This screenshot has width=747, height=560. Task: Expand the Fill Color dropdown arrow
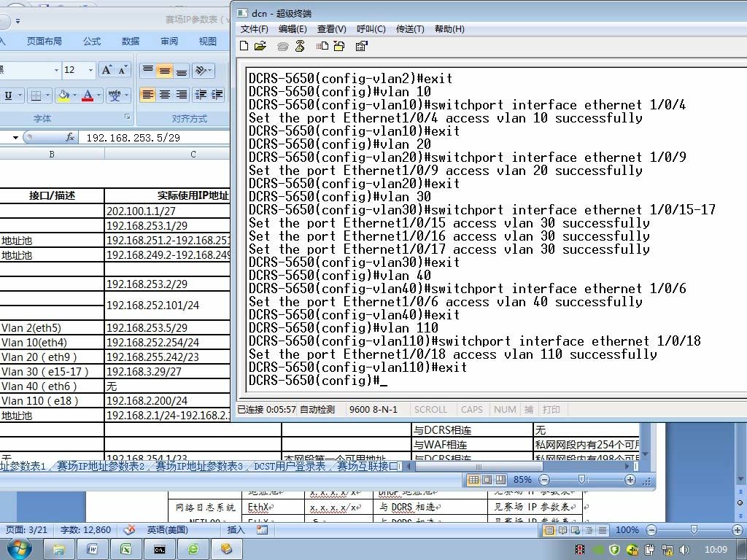click(75, 96)
